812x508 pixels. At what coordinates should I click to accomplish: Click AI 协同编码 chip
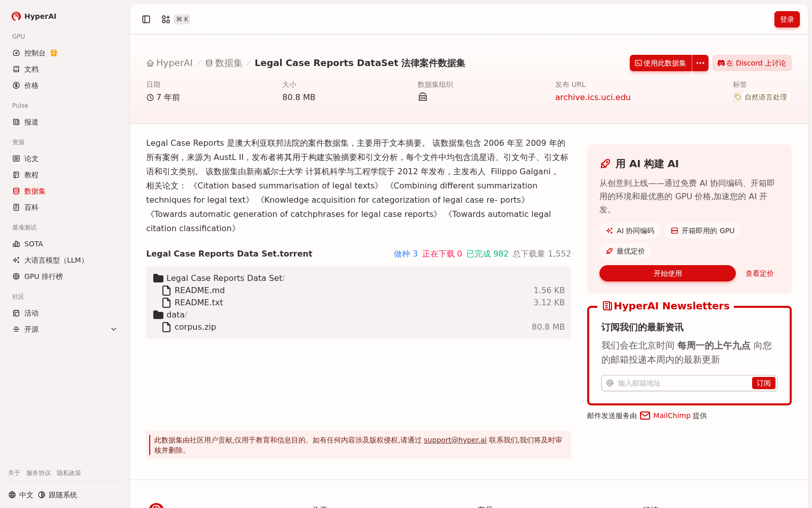tap(630, 231)
